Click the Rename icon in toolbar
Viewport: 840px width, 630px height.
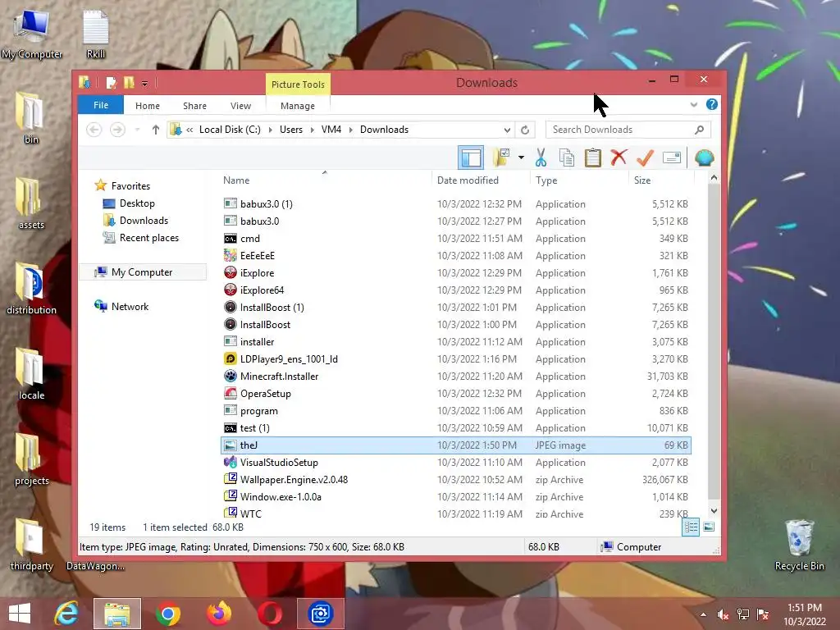point(672,157)
